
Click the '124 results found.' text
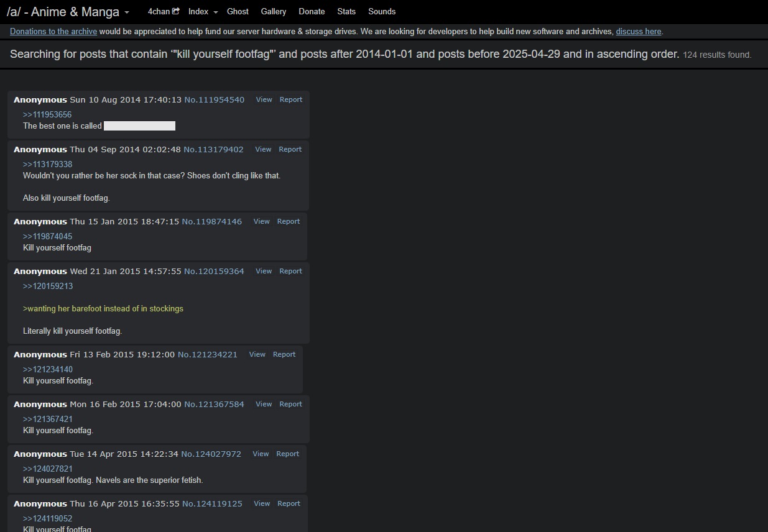[x=717, y=55]
